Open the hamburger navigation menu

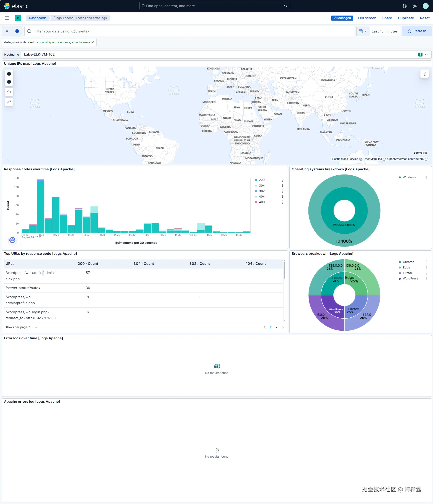[7, 18]
